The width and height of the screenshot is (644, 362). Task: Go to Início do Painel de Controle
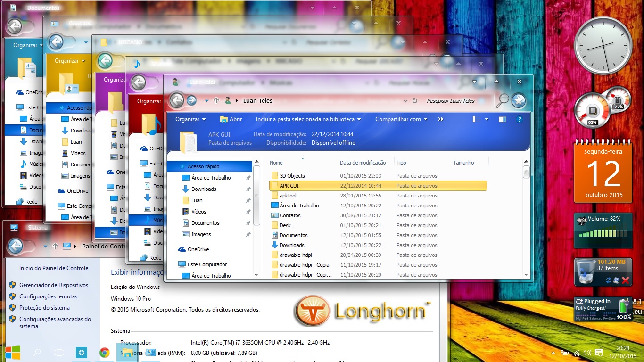tap(54, 268)
